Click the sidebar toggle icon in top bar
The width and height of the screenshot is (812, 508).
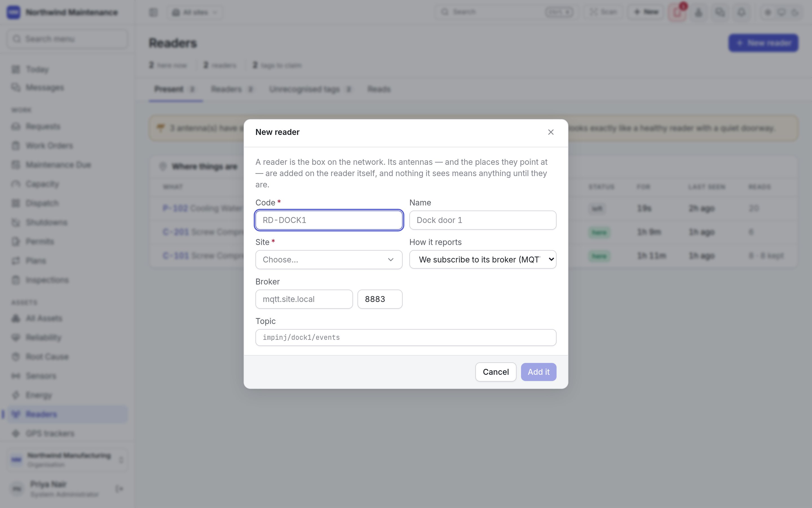pyautogui.click(x=153, y=12)
